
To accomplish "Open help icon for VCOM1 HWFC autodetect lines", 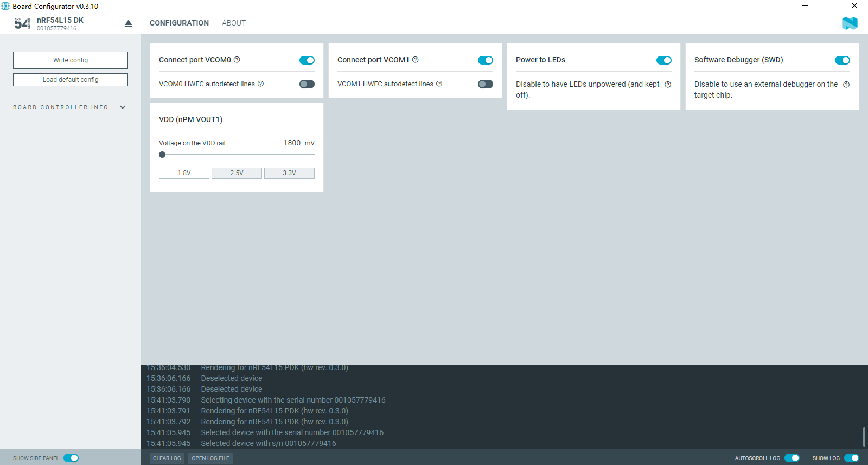I will click(x=439, y=84).
